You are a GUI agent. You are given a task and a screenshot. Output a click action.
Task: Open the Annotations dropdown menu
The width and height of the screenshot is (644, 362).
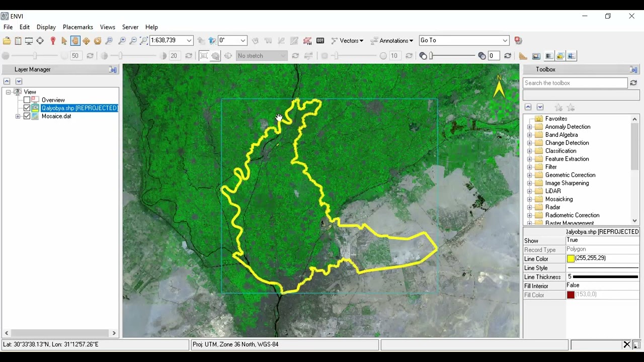(x=391, y=41)
